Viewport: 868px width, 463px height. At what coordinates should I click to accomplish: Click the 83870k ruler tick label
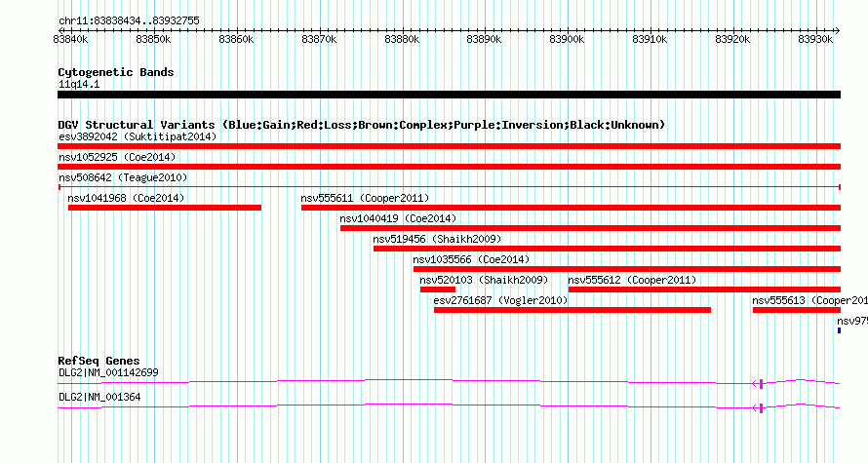tap(319, 39)
